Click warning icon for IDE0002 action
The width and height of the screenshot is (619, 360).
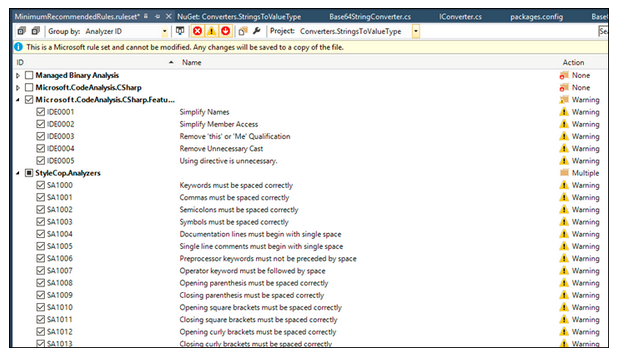[x=564, y=124]
